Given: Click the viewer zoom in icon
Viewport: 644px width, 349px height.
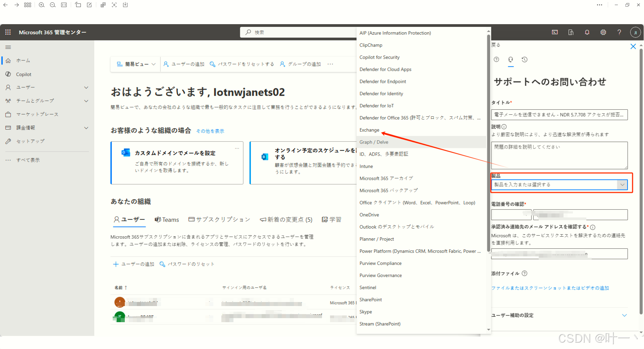Looking at the screenshot, I should click(42, 5).
